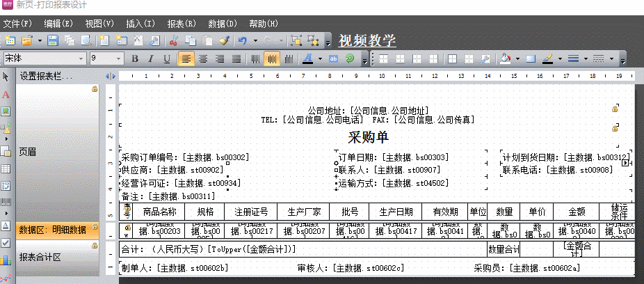The width and height of the screenshot is (644, 284).
Task: Select the 数据区: 明细数据 band
Action: click(x=57, y=230)
